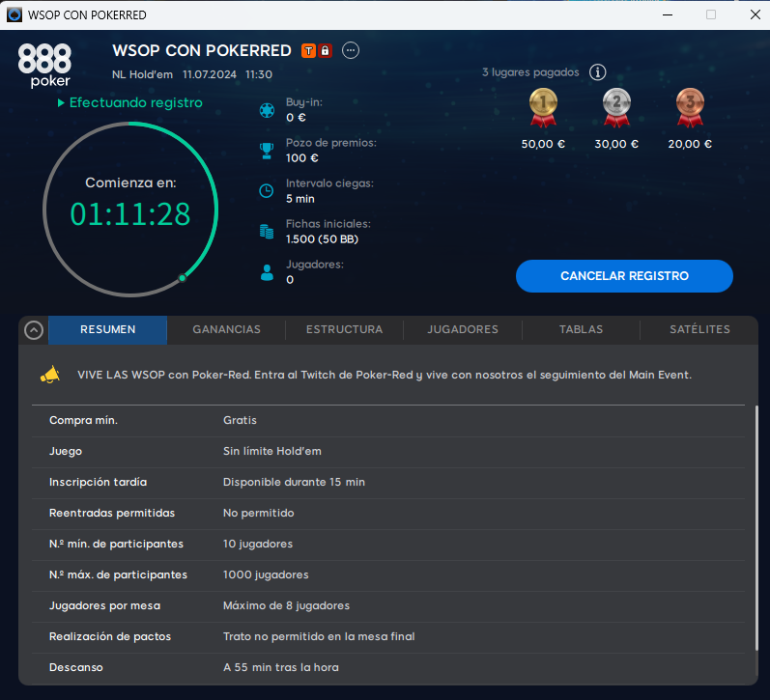770x700 pixels.
Task: Click the app icon in the title bar
Action: [x=14, y=14]
